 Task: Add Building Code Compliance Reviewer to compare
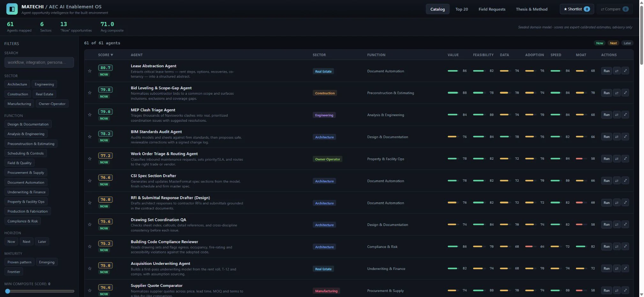coord(617,246)
